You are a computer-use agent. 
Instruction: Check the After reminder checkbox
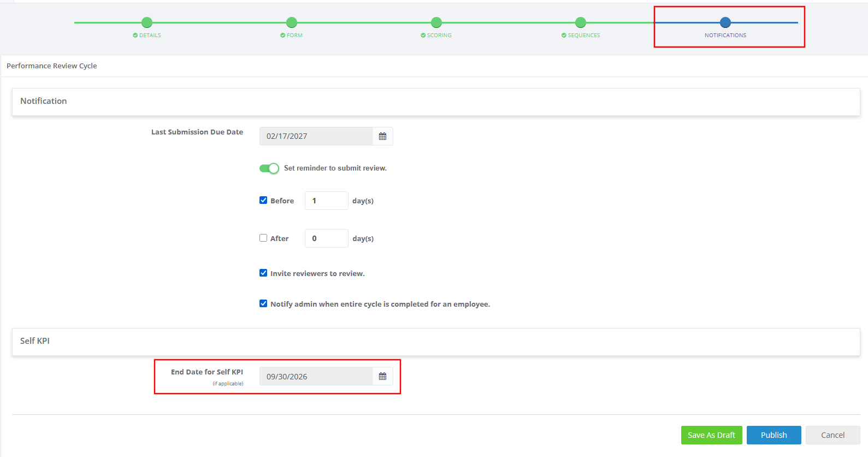[x=263, y=238]
